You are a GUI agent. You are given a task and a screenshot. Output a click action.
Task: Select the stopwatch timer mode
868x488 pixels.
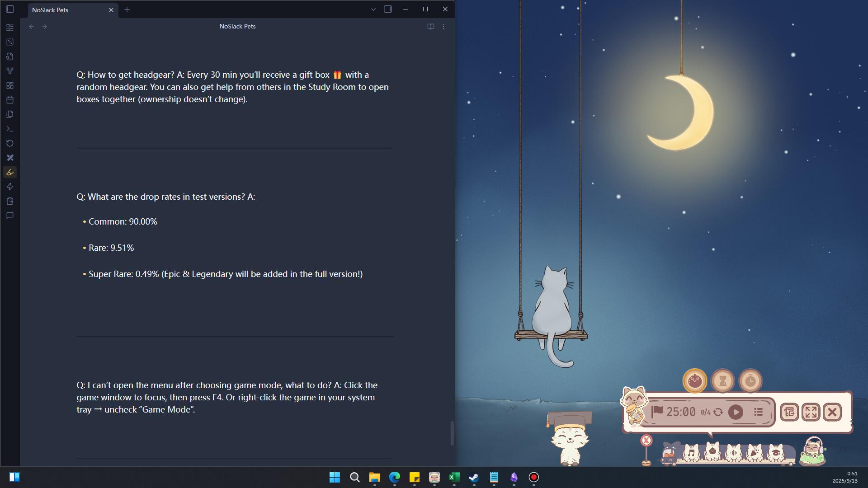[750, 380]
